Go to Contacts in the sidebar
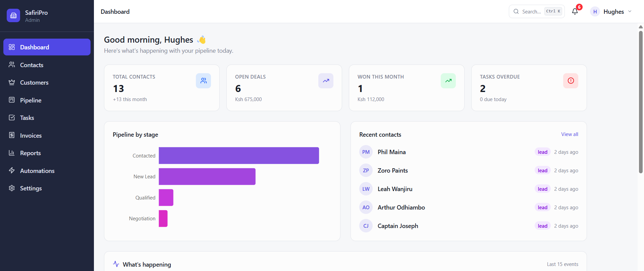Image resolution: width=644 pixels, height=271 pixels. 47,65
